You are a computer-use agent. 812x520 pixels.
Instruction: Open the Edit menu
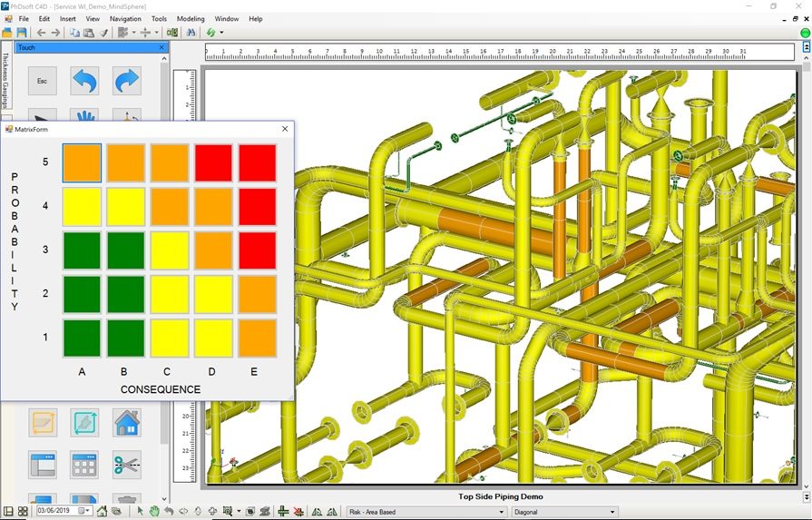pos(44,19)
